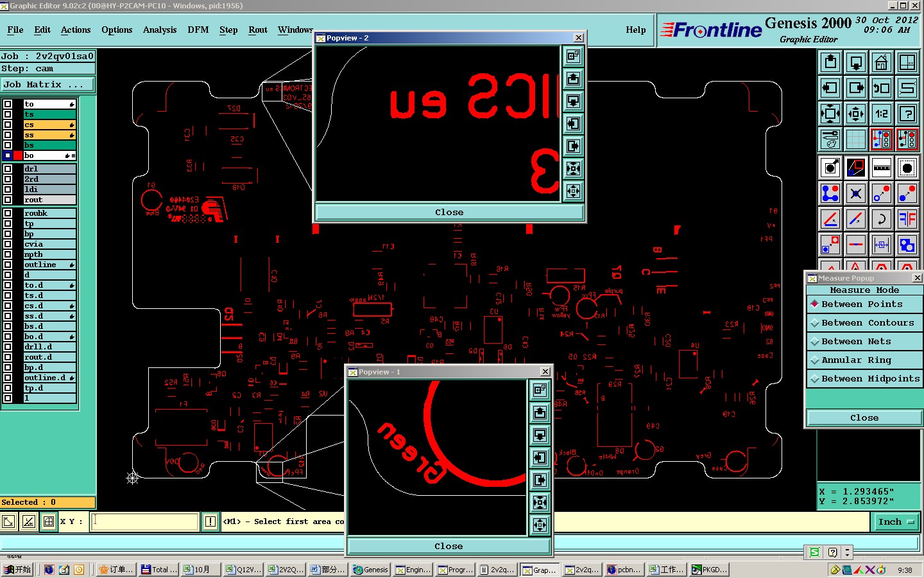The width and height of the screenshot is (924, 578).
Task: Click the Job Matrix button
Action: (47, 84)
